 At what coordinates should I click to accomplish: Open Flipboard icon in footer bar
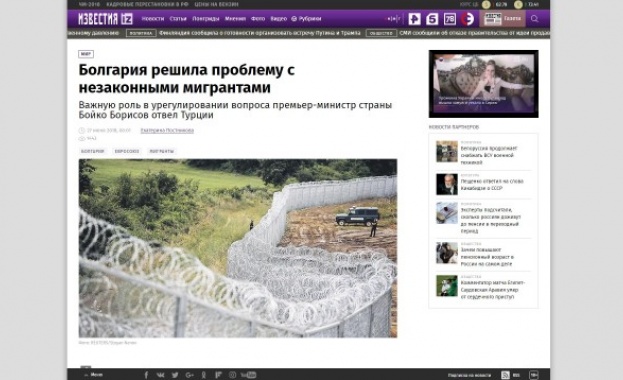coord(218,375)
